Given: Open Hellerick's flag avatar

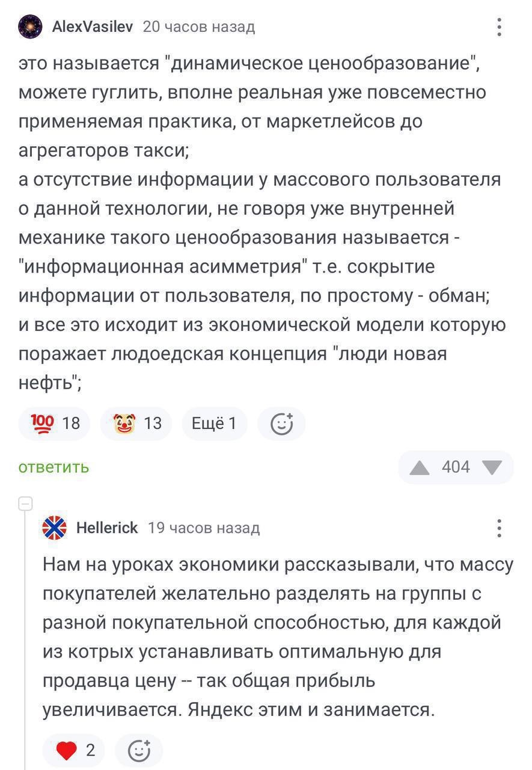Looking at the screenshot, I should pyautogui.click(x=54, y=528).
